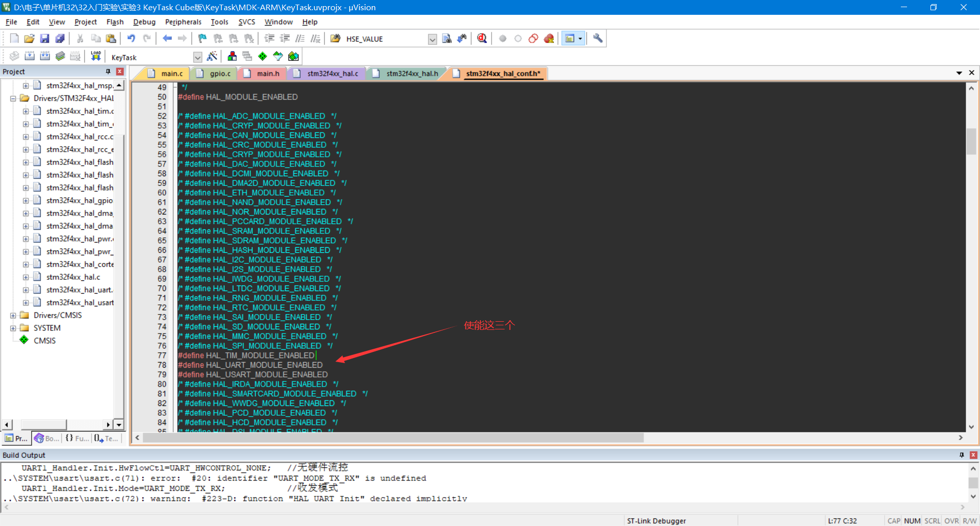
Task: Expand the SYSTEM folder
Action: [x=13, y=328]
